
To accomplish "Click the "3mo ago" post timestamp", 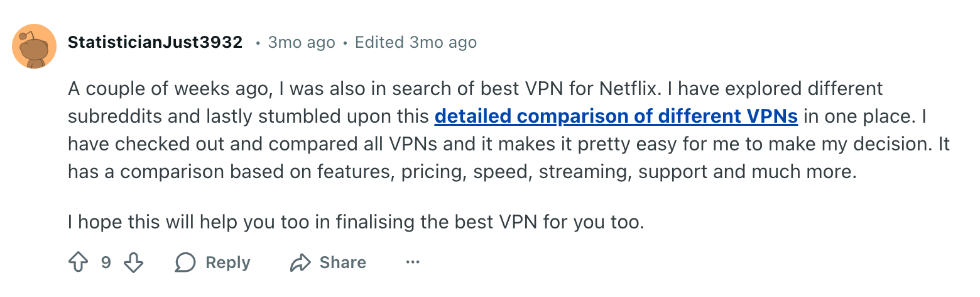I will coord(302,42).
